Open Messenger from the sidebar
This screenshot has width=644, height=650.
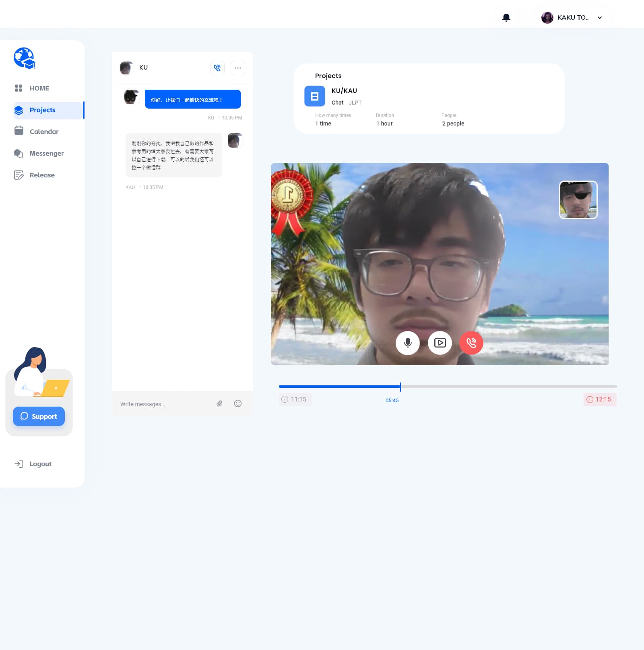point(46,153)
